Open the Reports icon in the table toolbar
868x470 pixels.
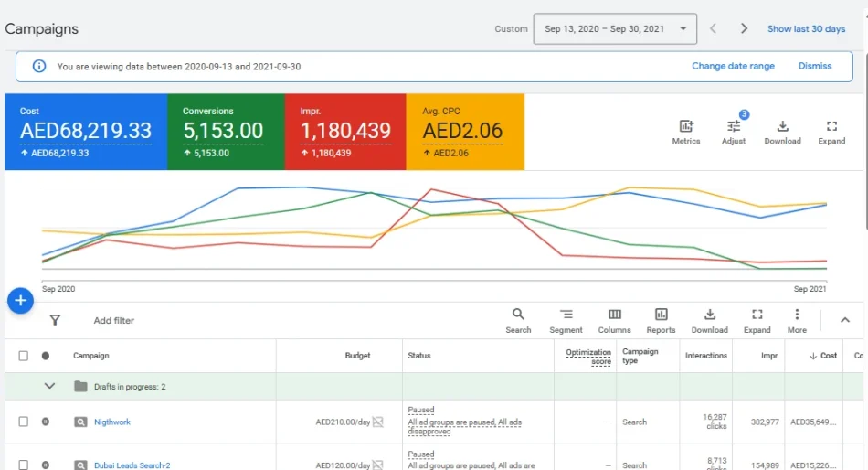pos(661,315)
